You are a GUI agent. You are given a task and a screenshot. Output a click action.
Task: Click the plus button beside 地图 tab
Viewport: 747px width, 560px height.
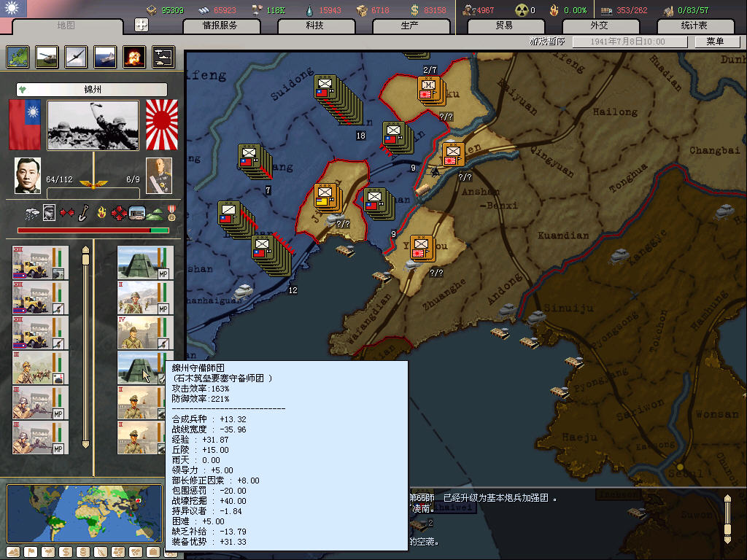click(142, 25)
